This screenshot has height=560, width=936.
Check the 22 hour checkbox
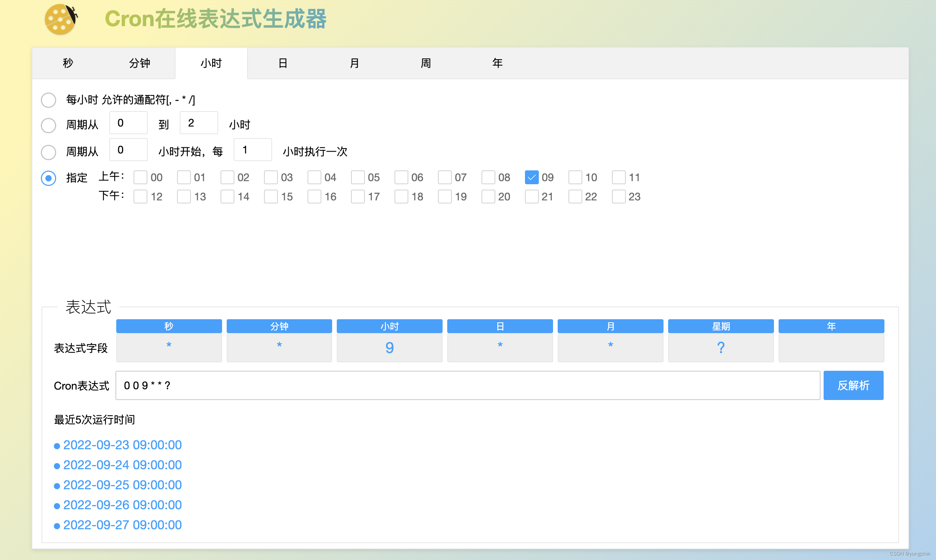575,197
